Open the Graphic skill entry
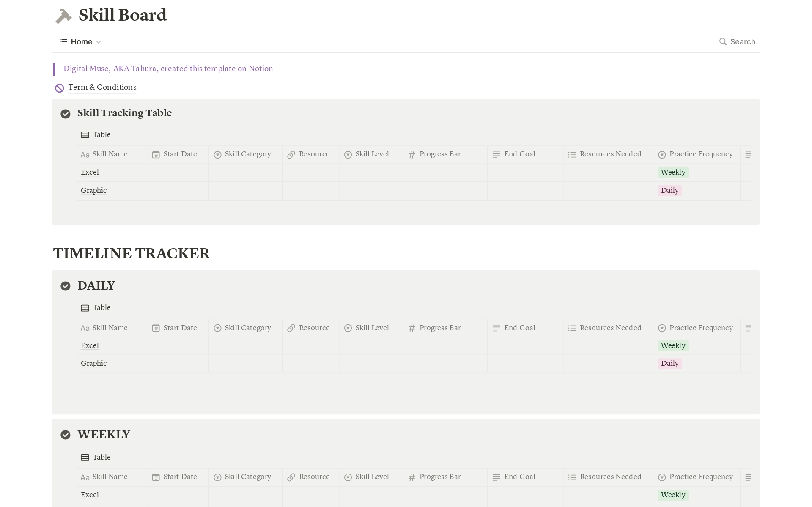Screen dimensions: 812x507 [93, 191]
